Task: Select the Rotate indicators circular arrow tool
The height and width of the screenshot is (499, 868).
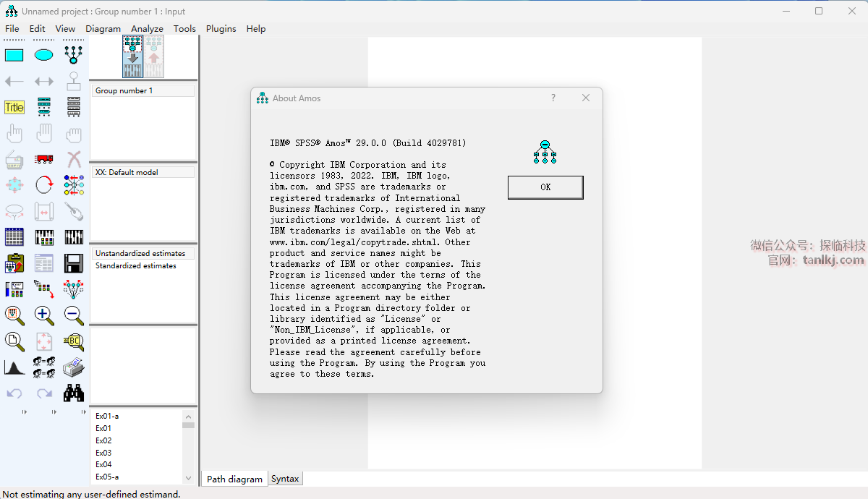Action: click(44, 185)
